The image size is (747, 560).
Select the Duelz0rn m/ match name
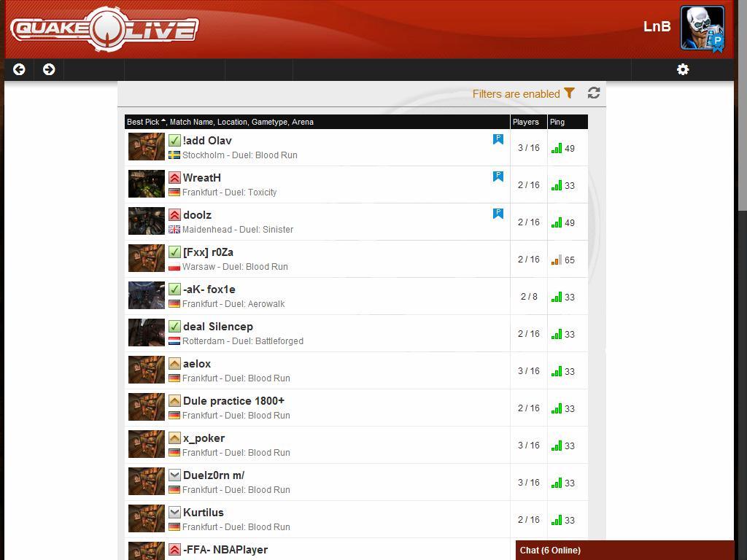tap(214, 475)
